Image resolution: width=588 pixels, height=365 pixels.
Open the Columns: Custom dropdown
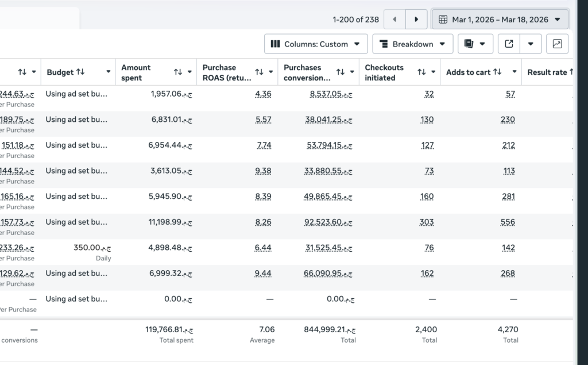tap(316, 44)
